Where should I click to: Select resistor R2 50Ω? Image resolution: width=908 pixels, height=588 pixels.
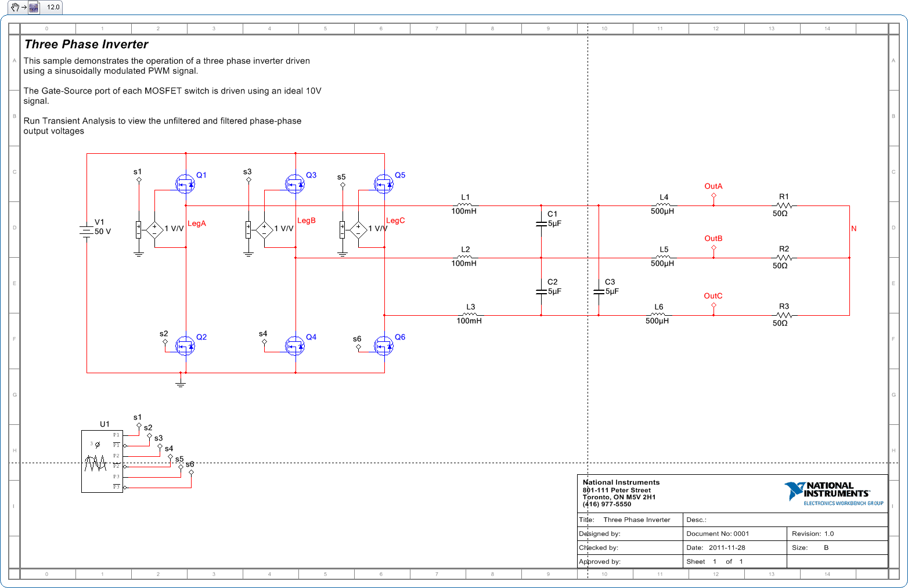tap(784, 257)
